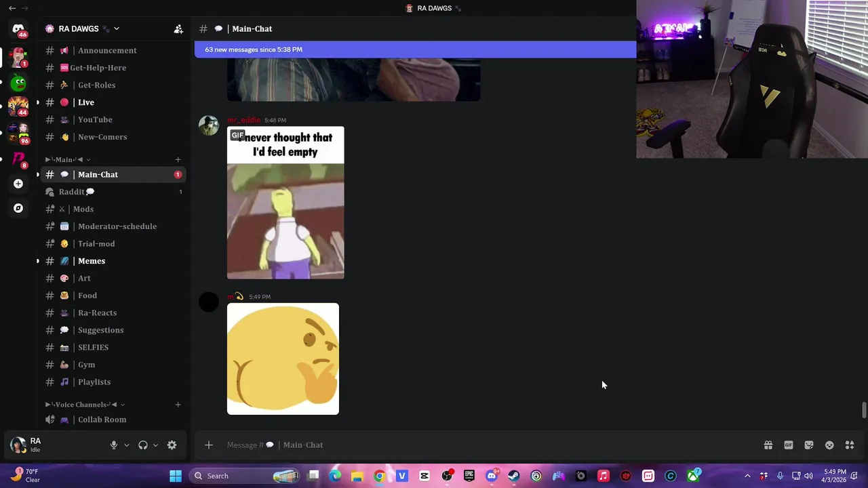The image size is (868, 488).
Task: Collapse the Main category
Action: (68, 159)
